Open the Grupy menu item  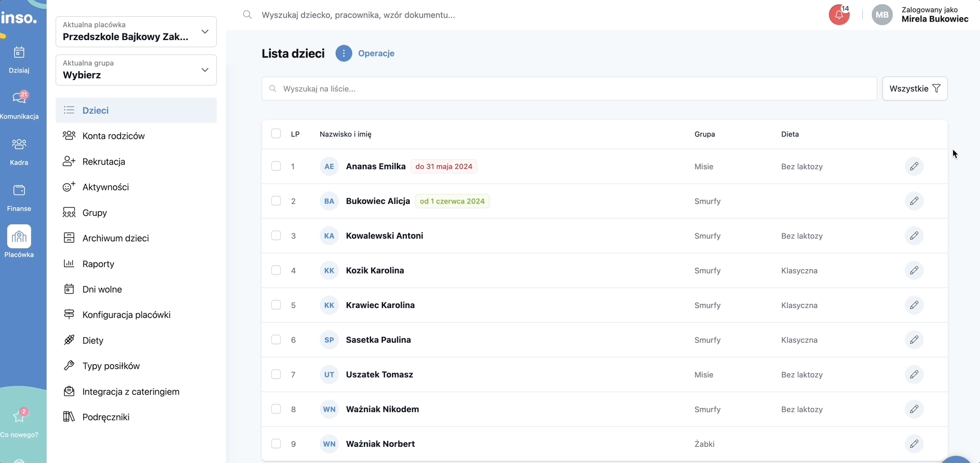point(136,213)
